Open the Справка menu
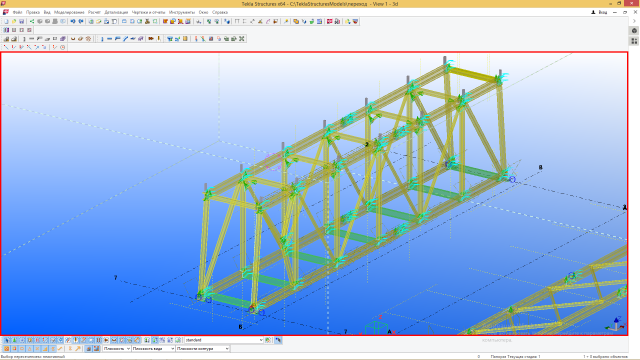The width and height of the screenshot is (640, 360). click(220, 12)
